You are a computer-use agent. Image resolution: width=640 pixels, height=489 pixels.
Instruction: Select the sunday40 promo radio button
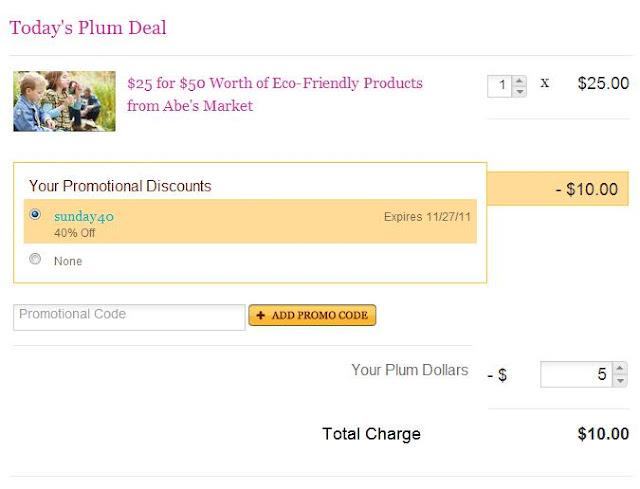point(36,214)
